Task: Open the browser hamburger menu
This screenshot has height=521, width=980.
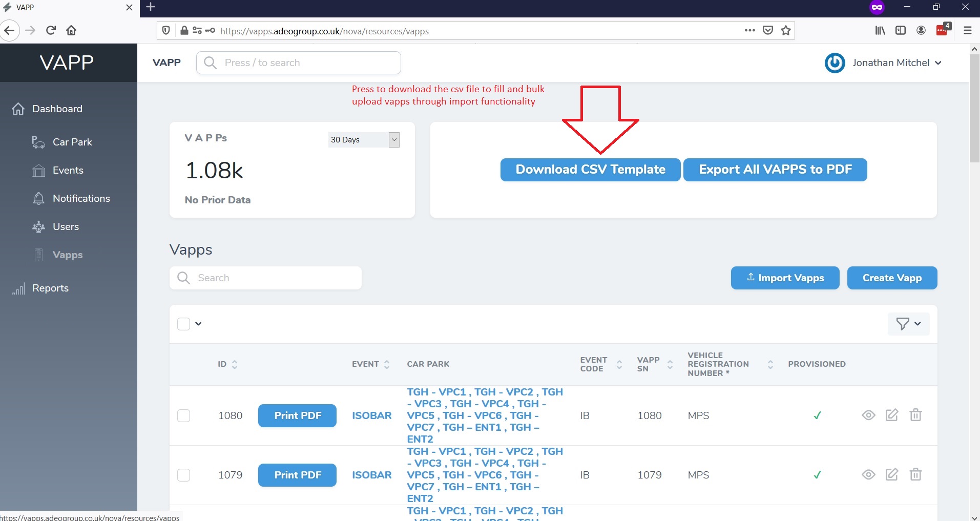Action: [968, 31]
